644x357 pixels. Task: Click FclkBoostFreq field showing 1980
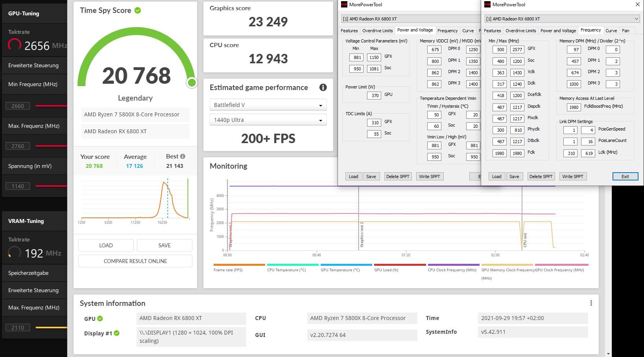pos(574,107)
